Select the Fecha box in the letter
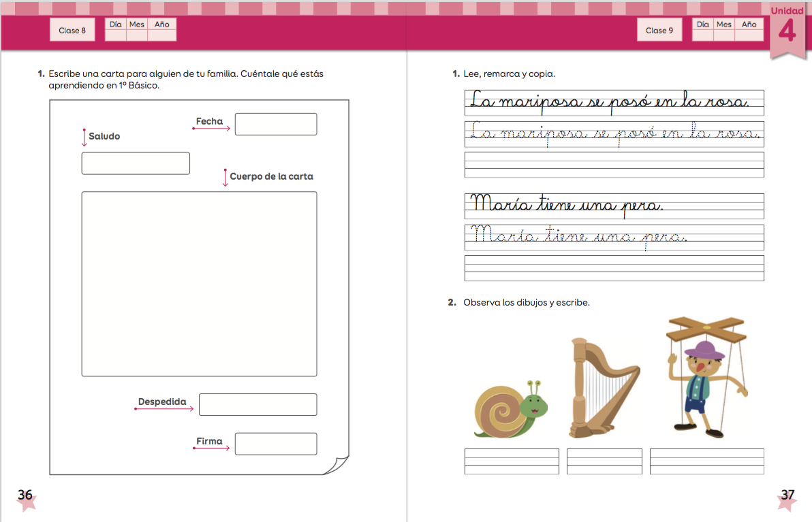 pos(275,124)
